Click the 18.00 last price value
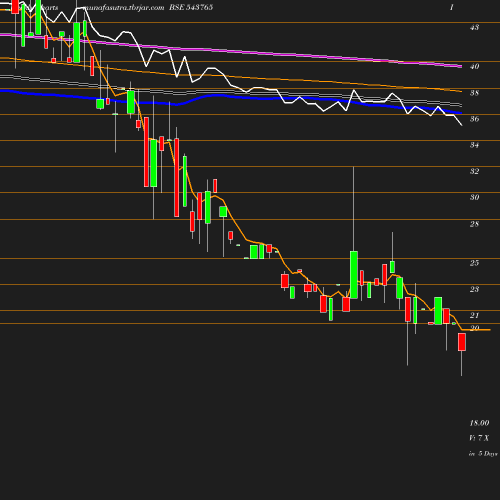500x500 pixels. click(479, 423)
